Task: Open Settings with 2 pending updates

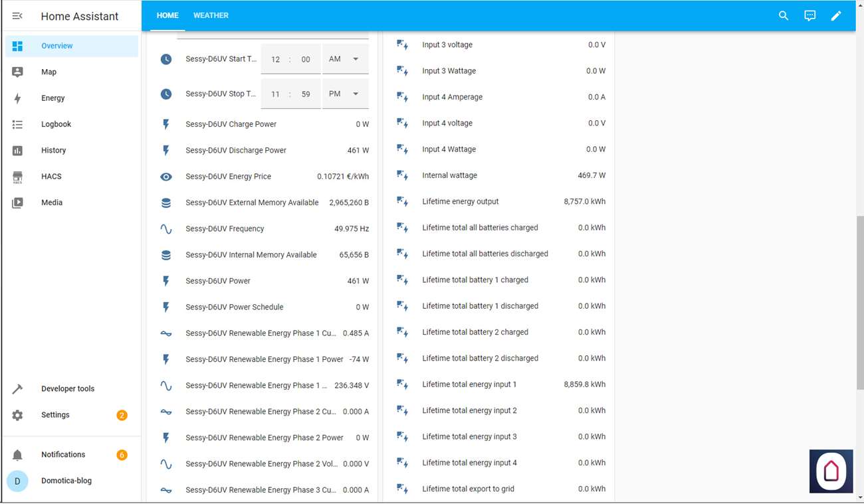Action: [x=55, y=415]
